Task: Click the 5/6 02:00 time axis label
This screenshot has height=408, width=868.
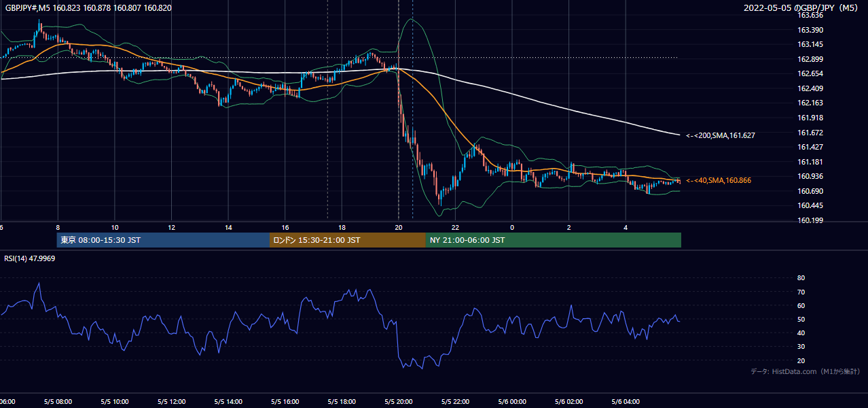Action: (569, 402)
